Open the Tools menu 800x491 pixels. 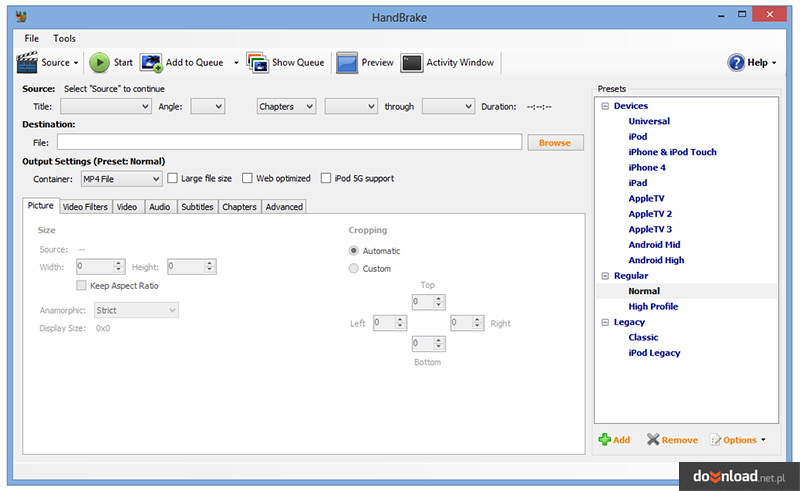(x=64, y=38)
